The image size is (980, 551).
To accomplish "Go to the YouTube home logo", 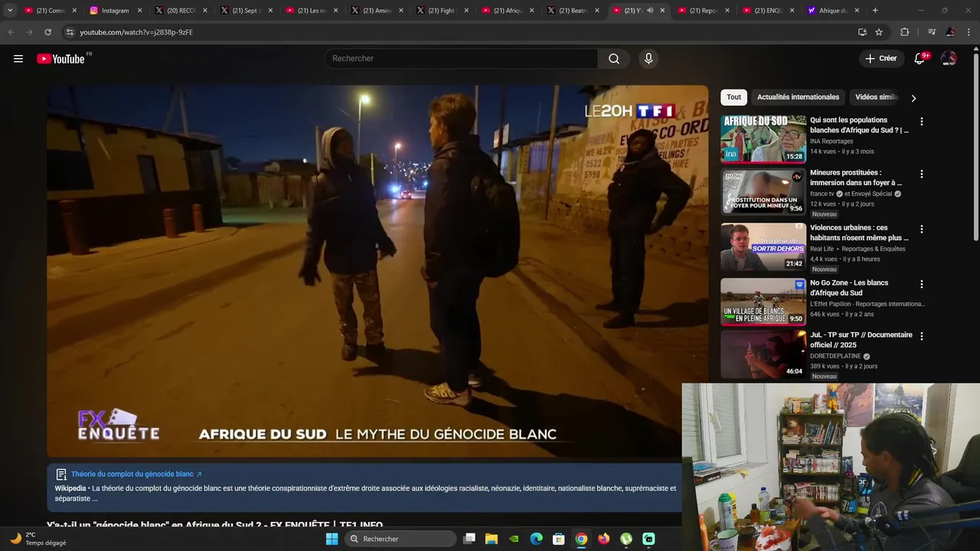I will tap(61, 59).
